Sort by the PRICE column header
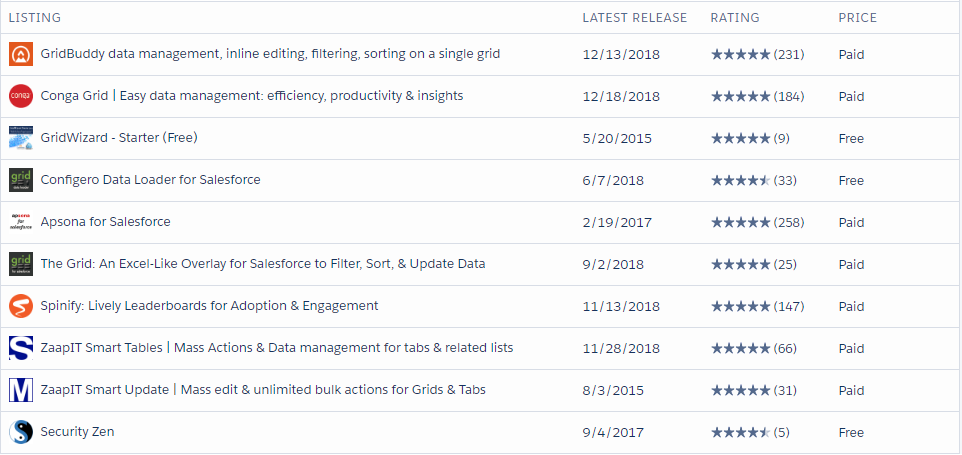Viewport: 962px width, 455px height. [857, 17]
